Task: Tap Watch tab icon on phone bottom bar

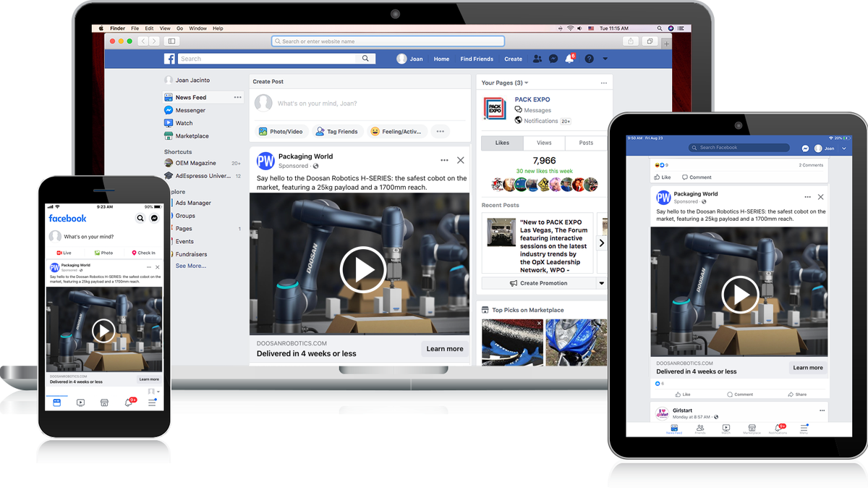Action: point(80,402)
